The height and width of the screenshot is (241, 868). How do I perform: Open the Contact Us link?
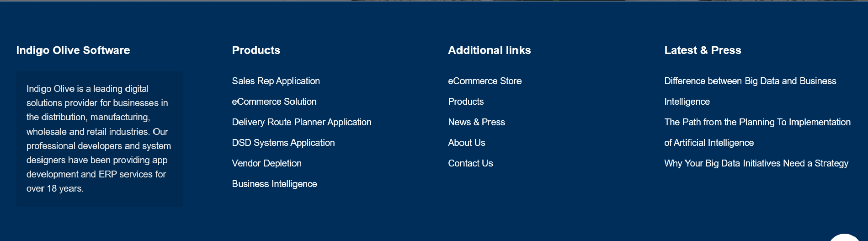click(x=470, y=163)
